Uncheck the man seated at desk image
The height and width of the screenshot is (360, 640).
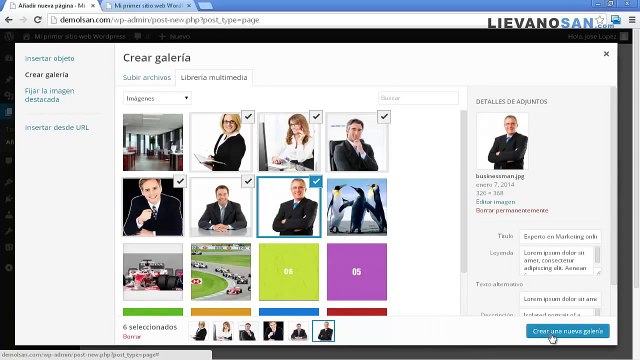248,181
